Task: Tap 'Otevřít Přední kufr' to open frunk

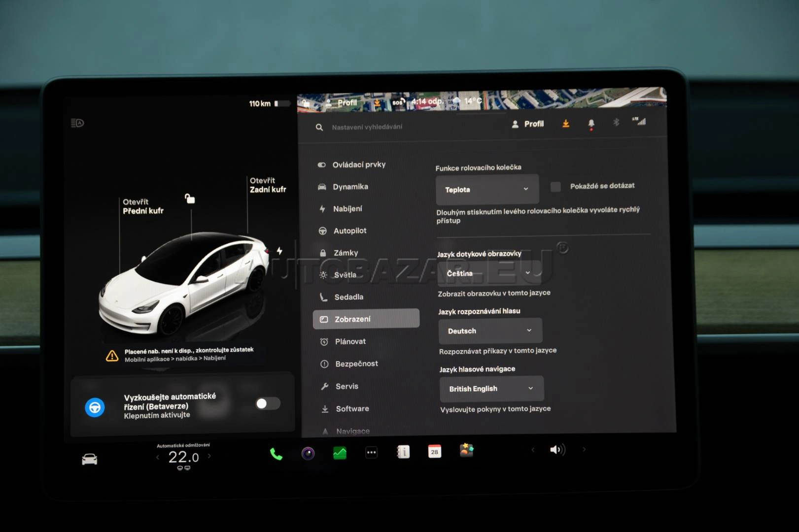Action: click(143, 206)
